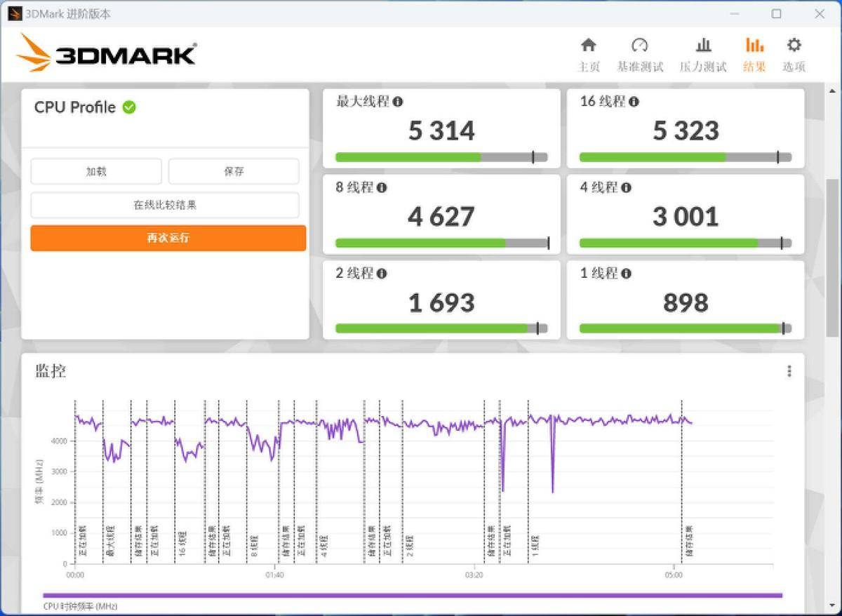Screen dimensions: 842x616
Task: Click info icon beside 1 线程
Action: click(626, 274)
